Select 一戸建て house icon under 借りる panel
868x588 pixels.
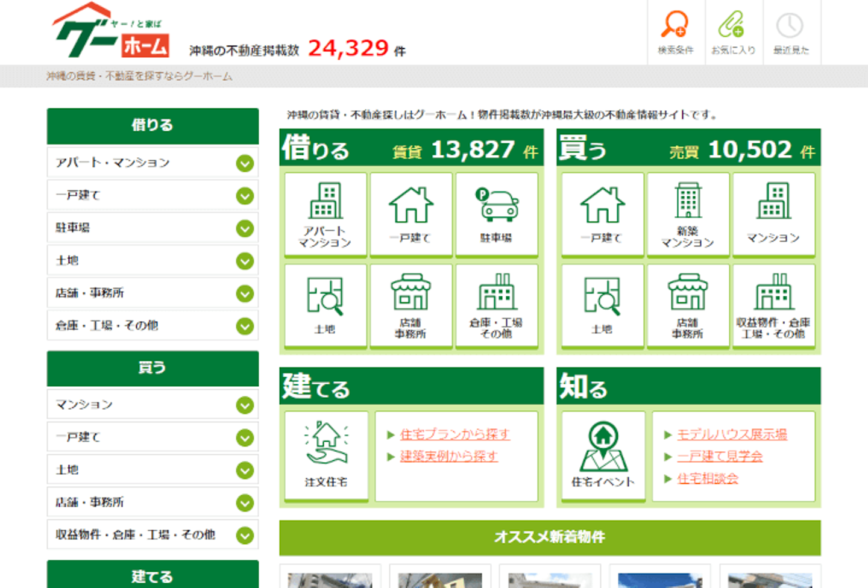pyautogui.click(x=411, y=214)
